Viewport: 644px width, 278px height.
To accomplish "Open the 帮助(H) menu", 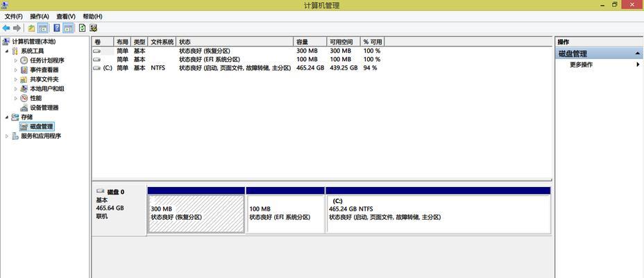I will [92, 17].
